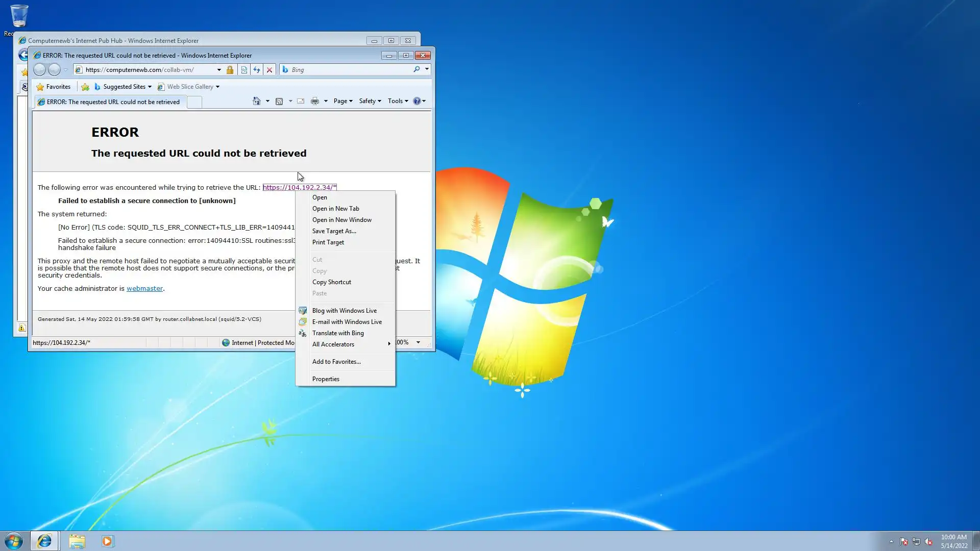Click the Home icon in command bar
Viewport: 980px width, 551px height.
(x=257, y=101)
